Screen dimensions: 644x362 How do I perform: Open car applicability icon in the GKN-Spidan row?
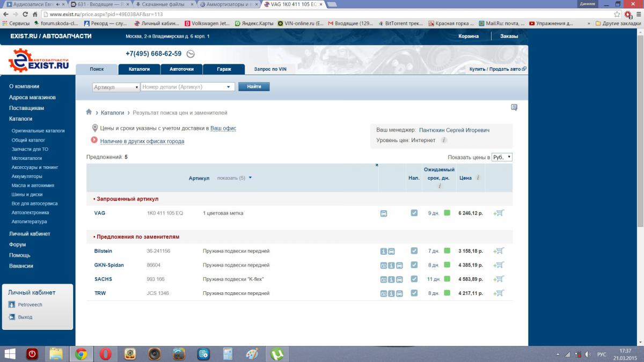[x=400, y=265]
